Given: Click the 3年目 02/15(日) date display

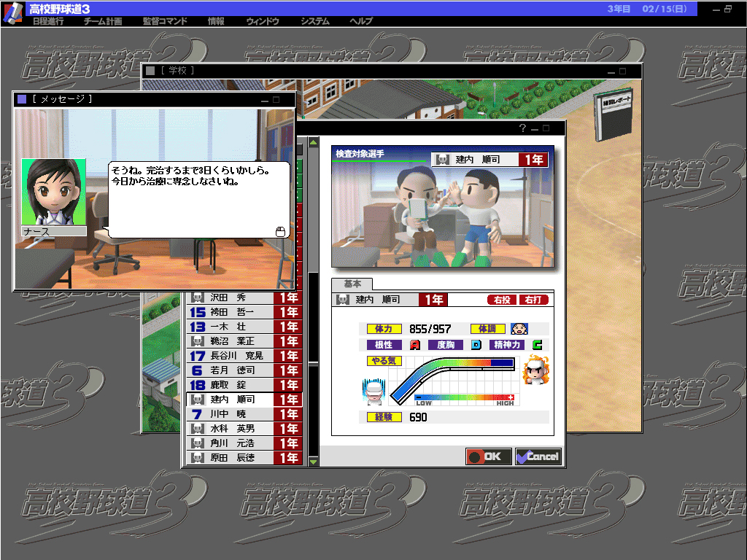Looking at the screenshot, I should tap(647, 9).
